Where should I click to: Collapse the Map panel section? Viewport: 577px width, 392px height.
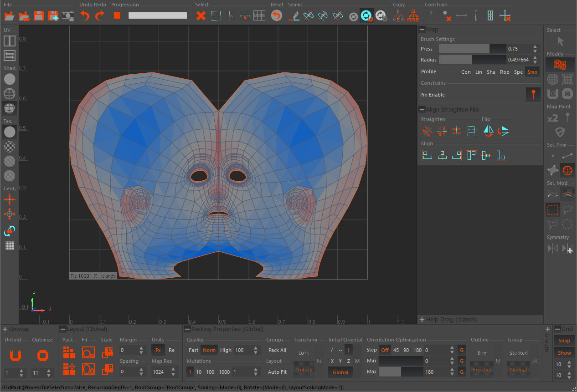coord(422,30)
